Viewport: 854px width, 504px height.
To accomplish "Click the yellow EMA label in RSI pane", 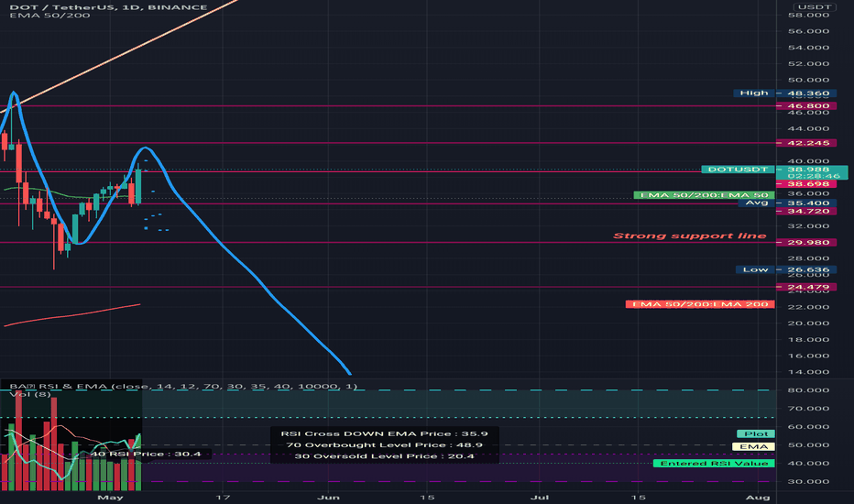I will pyautogui.click(x=753, y=447).
